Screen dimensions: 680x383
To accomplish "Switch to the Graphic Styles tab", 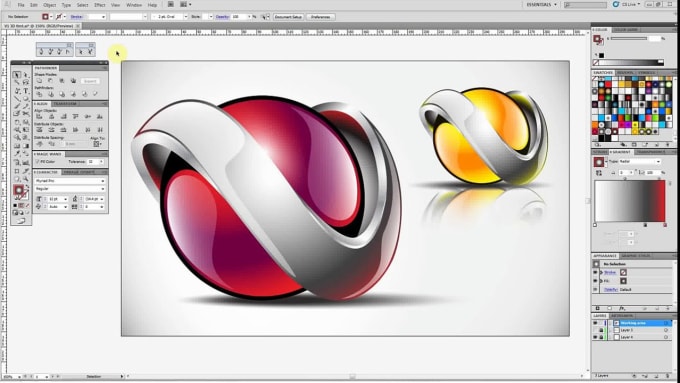I will click(x=636, y=256).
